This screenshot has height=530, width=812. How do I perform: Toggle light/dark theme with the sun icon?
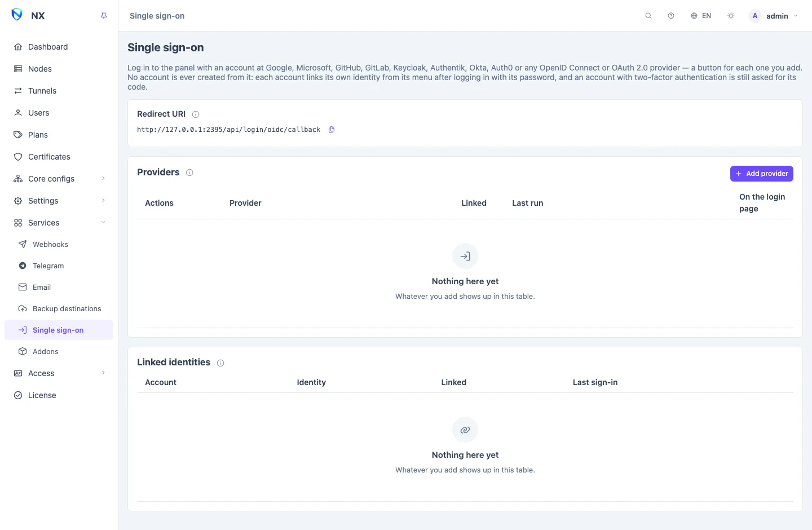click(731, 16)
